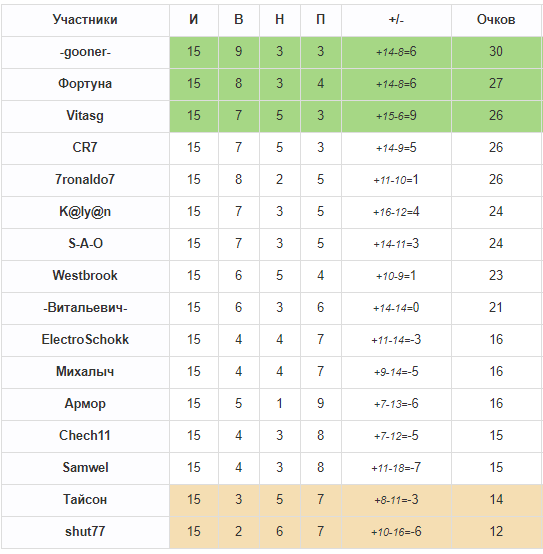Viewport: 543px width, 554px height.
Task: Click the Тайсон name cell
Action: tap(85, 500)
